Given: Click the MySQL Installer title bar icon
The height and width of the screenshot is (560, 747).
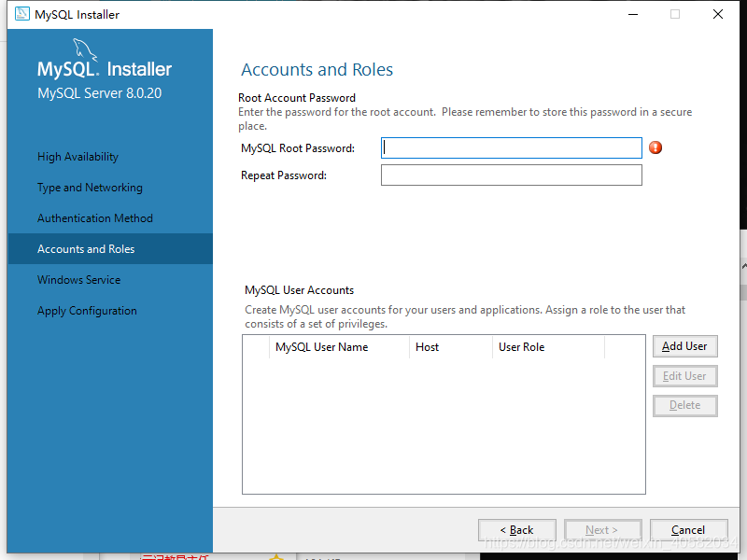Looking at the screenshot, I should click(x=21, y=14).
